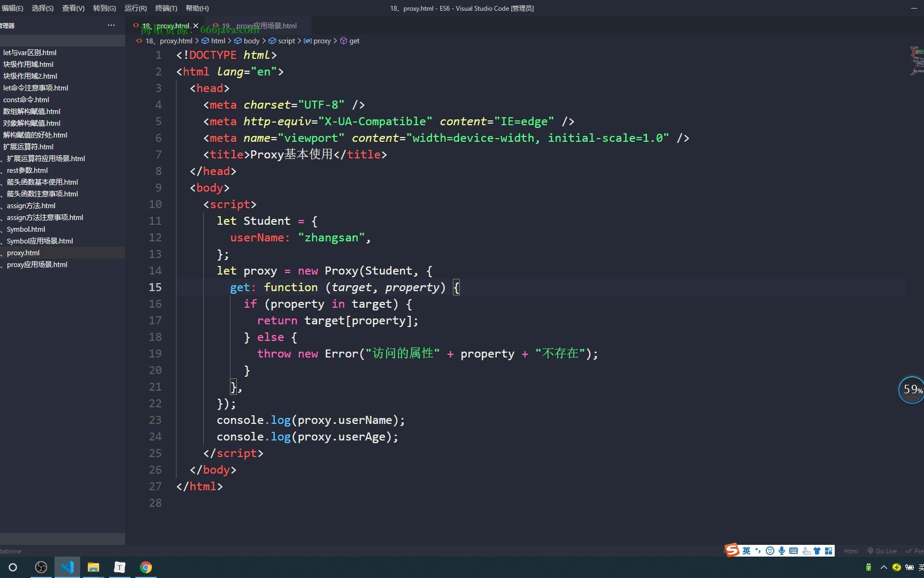This screenshot has height=578, width=924.
Task: Open Google Chrome from the taskbar
Action: 146,567
